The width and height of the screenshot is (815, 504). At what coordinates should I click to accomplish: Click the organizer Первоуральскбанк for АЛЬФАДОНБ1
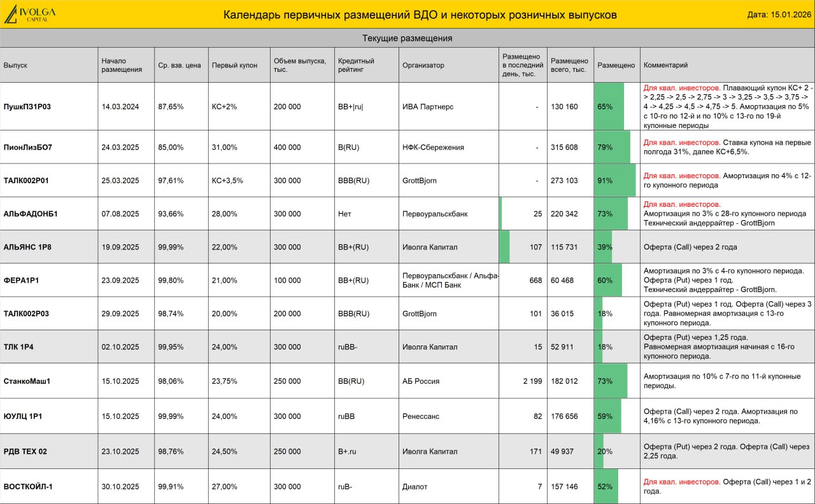(x=435, y=214)
